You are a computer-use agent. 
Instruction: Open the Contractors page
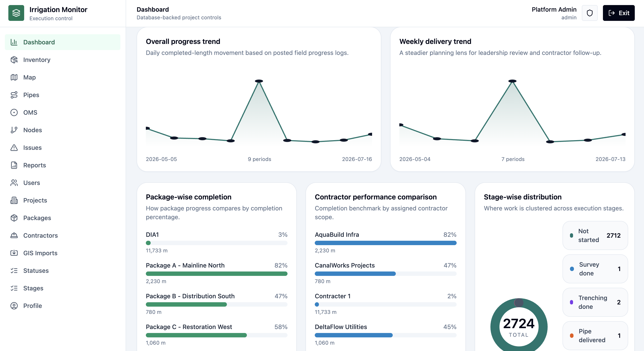[63, 235]
